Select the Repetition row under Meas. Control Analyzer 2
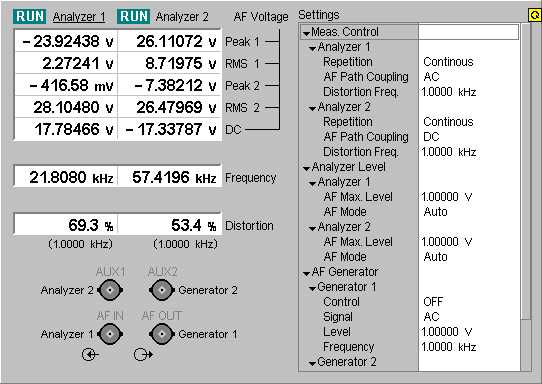The height and width of the screenshot is (384, 542). [x=410, y=122]
